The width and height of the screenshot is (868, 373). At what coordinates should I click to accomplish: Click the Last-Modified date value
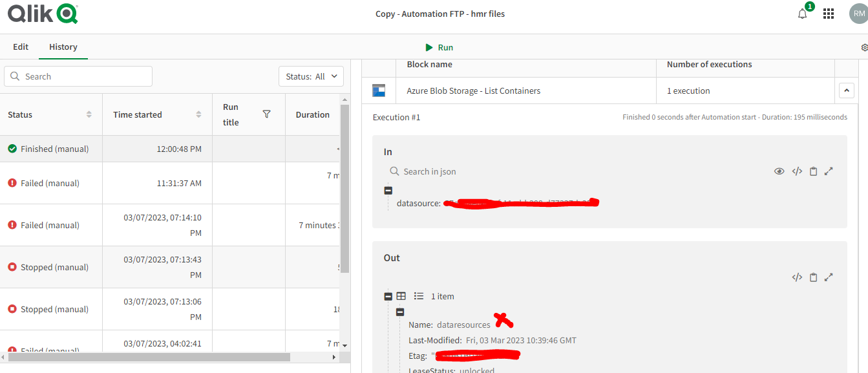pos(521,340)
